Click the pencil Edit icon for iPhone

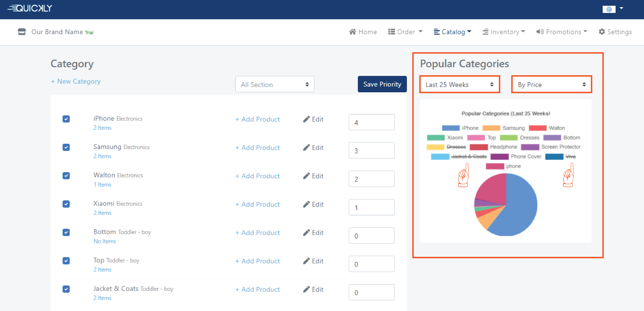click(306, 119)
